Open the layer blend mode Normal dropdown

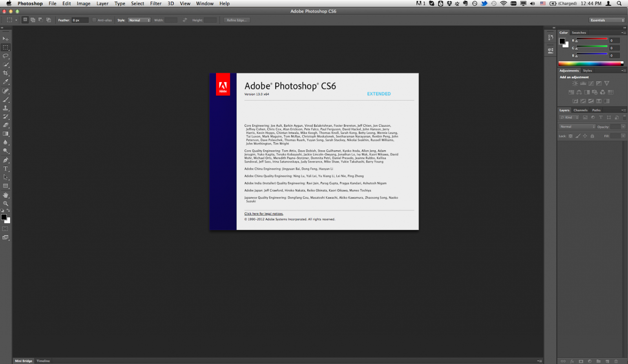click(577, 127)
